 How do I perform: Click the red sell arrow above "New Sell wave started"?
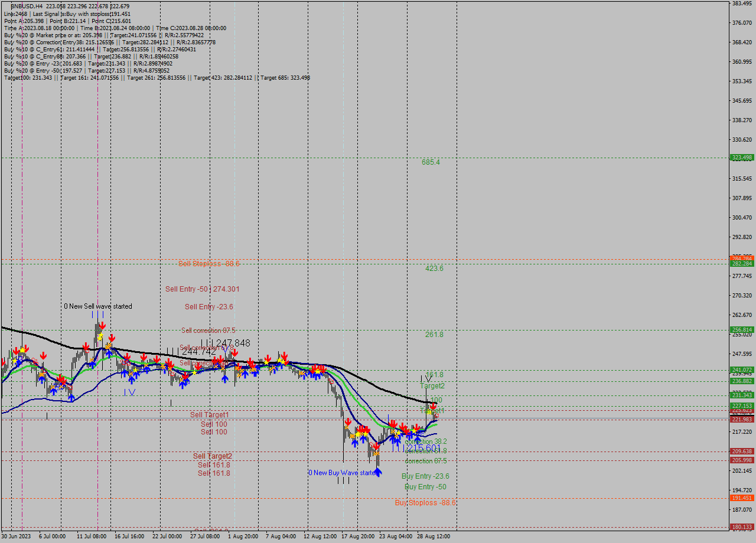tap(103, 326)
